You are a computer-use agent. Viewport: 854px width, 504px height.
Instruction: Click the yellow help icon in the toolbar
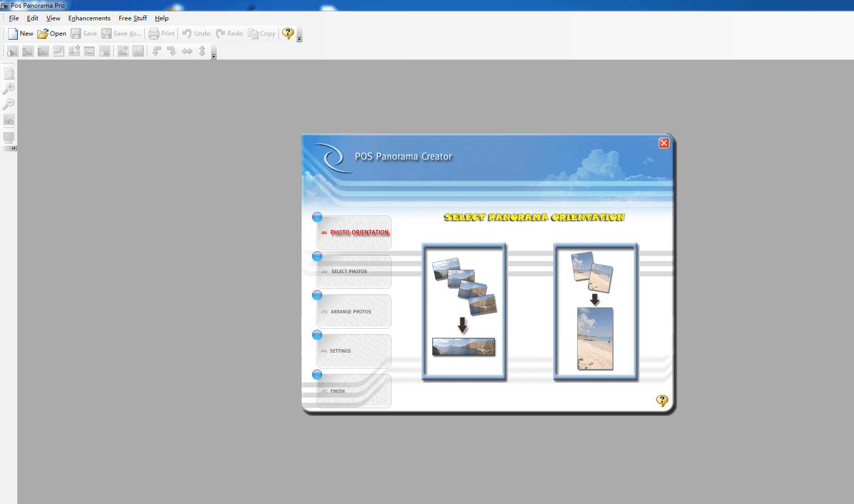(288, 34)
